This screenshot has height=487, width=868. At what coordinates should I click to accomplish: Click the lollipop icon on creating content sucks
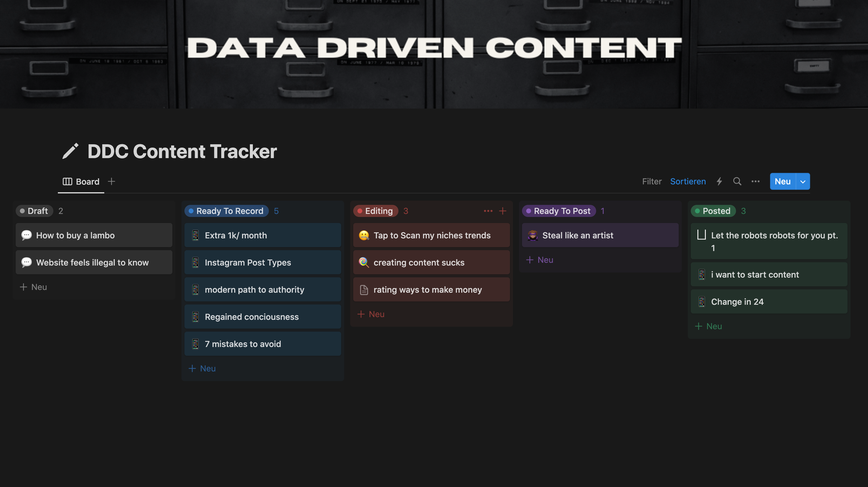click(x=363, y=263)
